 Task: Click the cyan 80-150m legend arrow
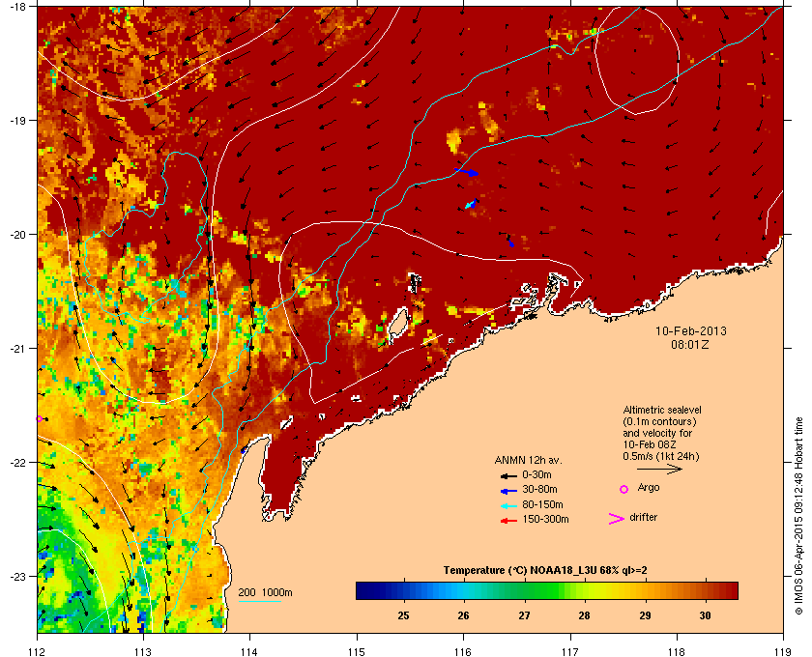click(x=508, y=506)
